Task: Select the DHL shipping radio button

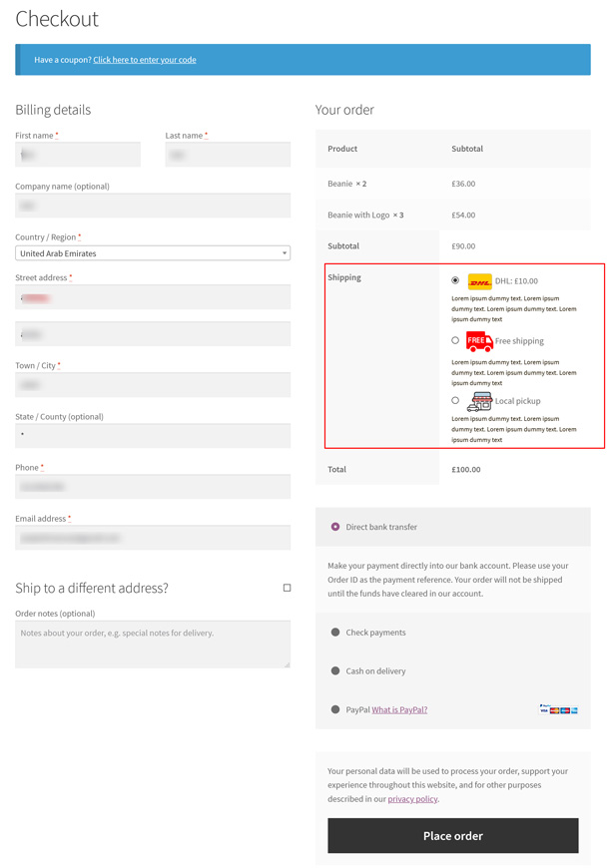Action: pos(455,280)
